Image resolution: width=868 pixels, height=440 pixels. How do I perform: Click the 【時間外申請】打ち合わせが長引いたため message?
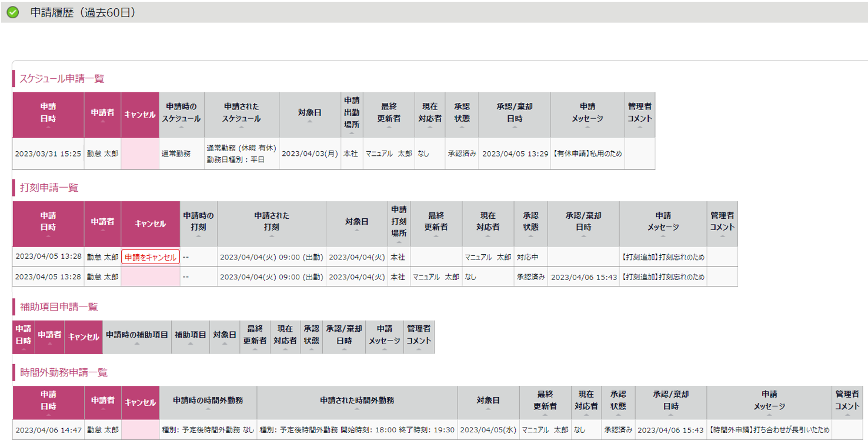[x=769, y=430]
